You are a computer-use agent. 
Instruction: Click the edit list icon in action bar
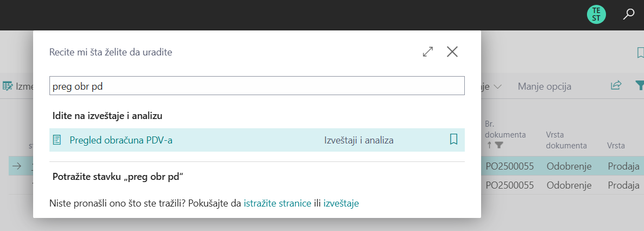click(x=8, y=86)
